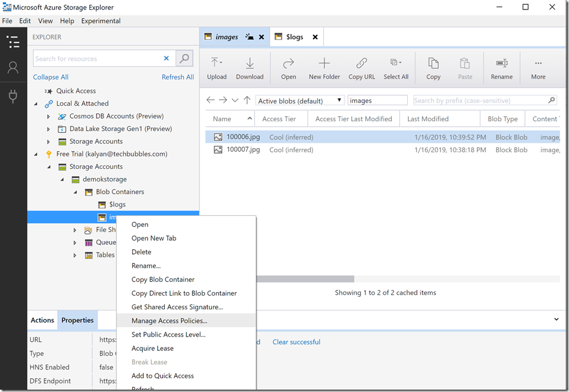Click the Collapse All link
Viewport: 569px width, 392px height.
(x=51, y=77)
